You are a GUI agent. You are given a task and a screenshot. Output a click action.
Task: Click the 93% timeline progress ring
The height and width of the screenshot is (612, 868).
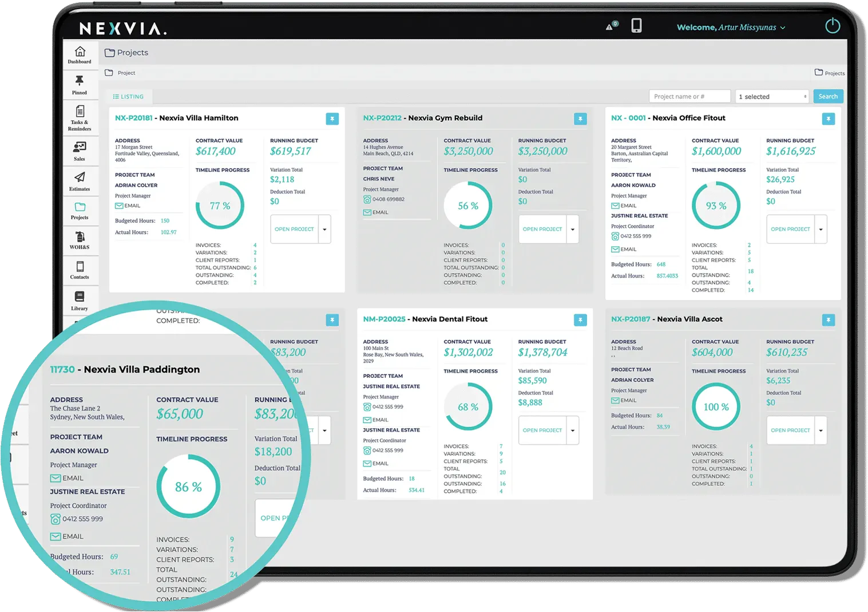click(x=716, y=206)
